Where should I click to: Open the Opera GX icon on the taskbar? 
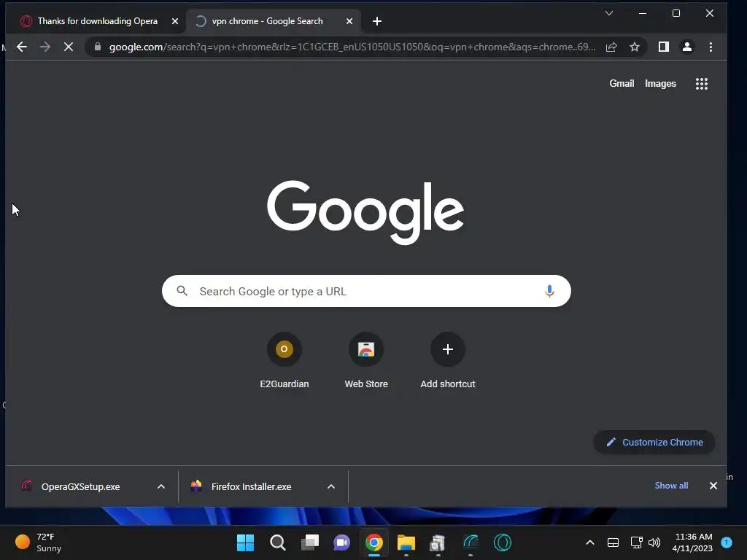(x=471, y=542)
